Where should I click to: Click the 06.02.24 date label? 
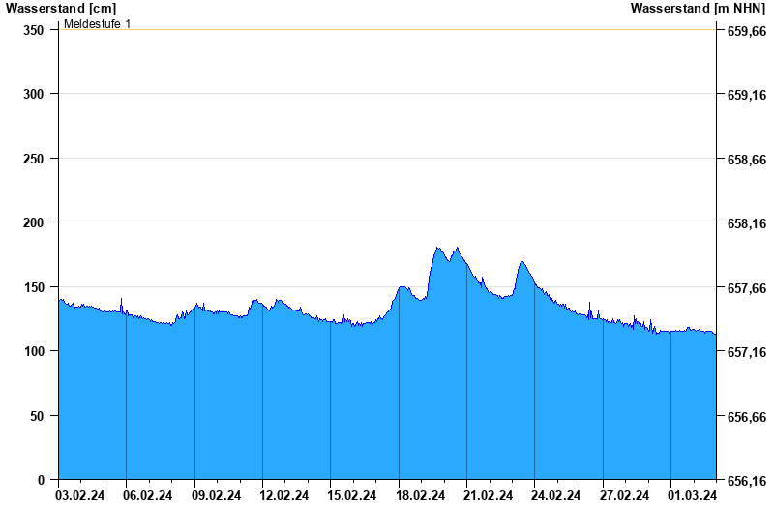click(x=149, y=496)
